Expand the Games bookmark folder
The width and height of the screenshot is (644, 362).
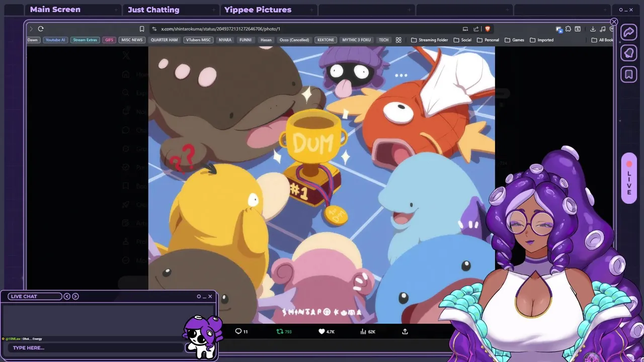click(514, 40)
